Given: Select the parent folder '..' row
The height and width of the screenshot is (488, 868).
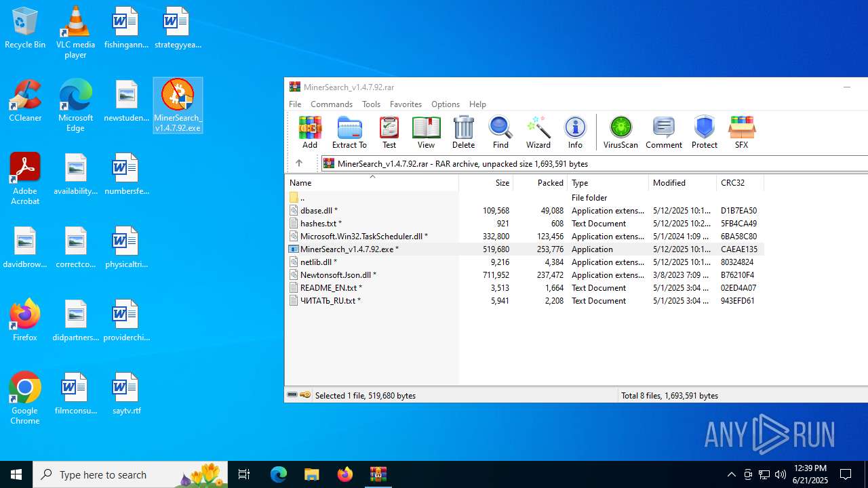Looking at the screenshot, I should point(524,197).
